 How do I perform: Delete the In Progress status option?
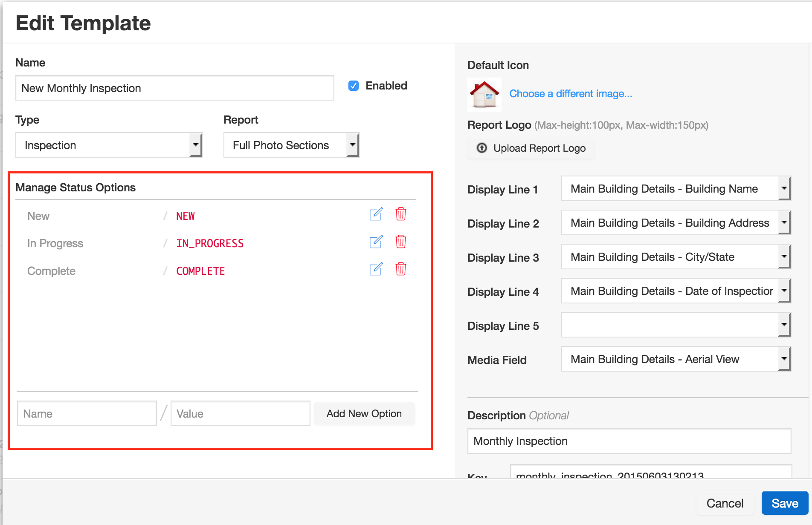click(400, 242)
